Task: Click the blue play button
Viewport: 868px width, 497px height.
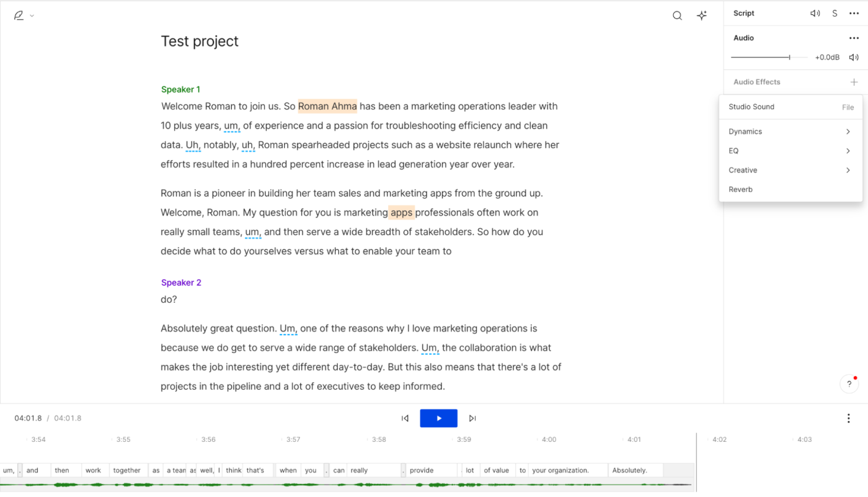Action: (x=438, y=418)
